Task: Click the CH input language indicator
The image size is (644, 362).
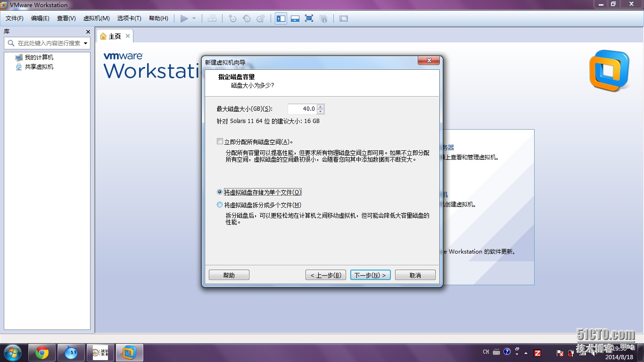Action: pyautogui.click(x=486, y=352)
